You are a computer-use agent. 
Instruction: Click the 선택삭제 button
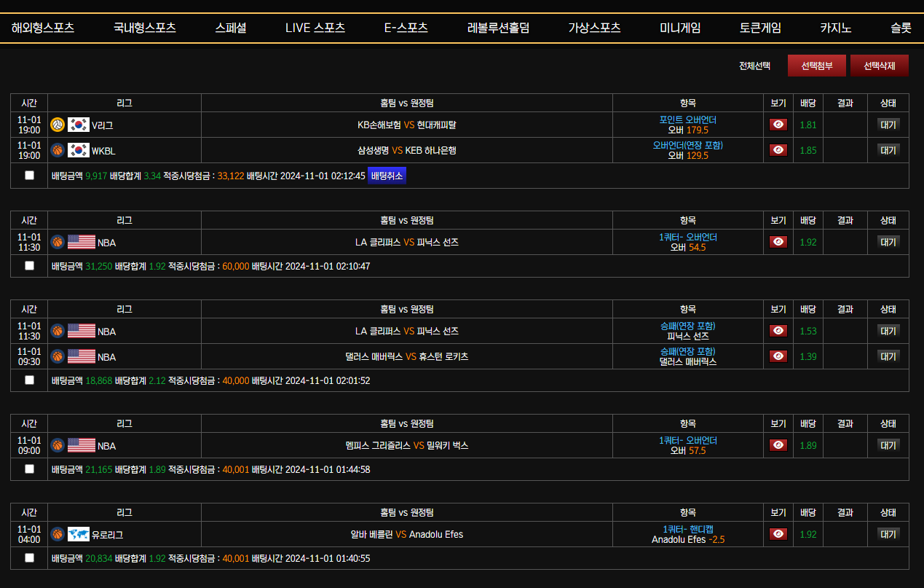pos(880,66)
